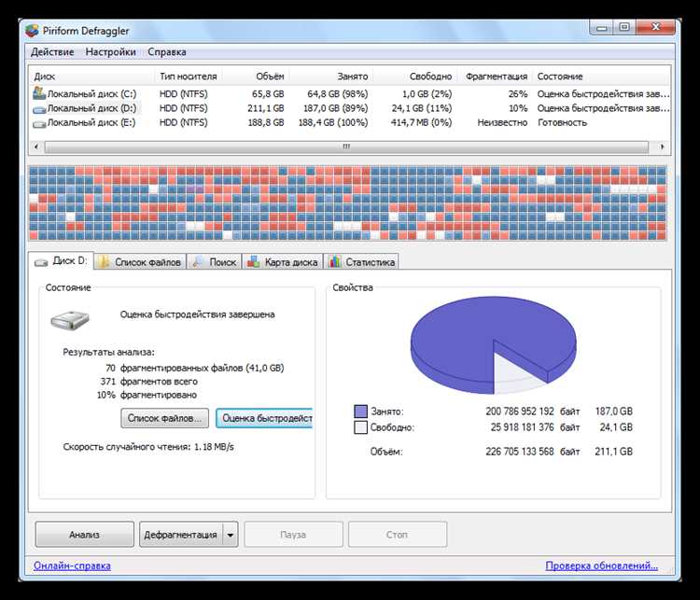Open the Справка menu
The width and height of the screenshot is (700, 600).
166,52
